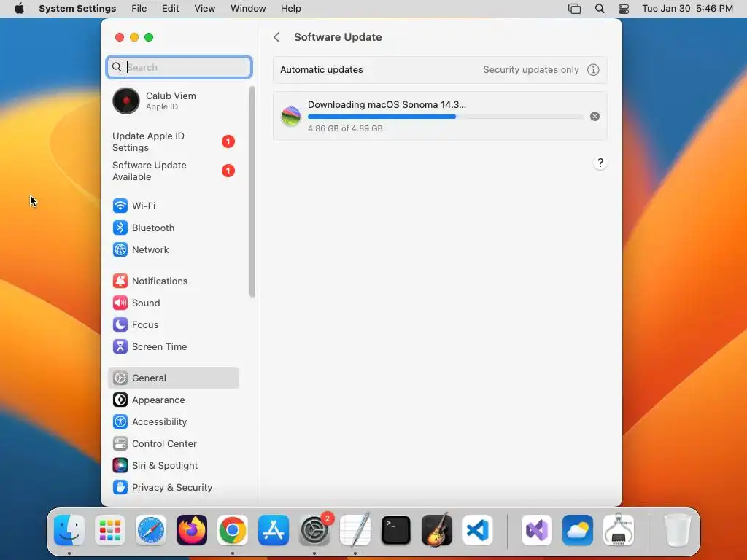This screenshot has width=747, height=560.
Task: Launch Firefox from the Dock
Action: [x=192, y=530]
